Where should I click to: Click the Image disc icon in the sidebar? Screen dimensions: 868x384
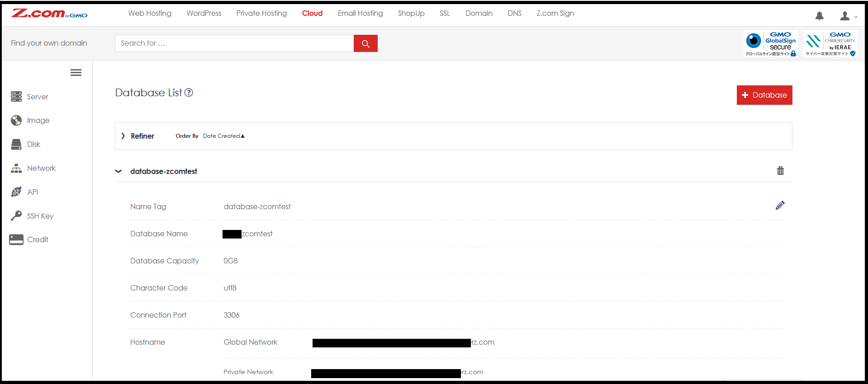[16, 120]
